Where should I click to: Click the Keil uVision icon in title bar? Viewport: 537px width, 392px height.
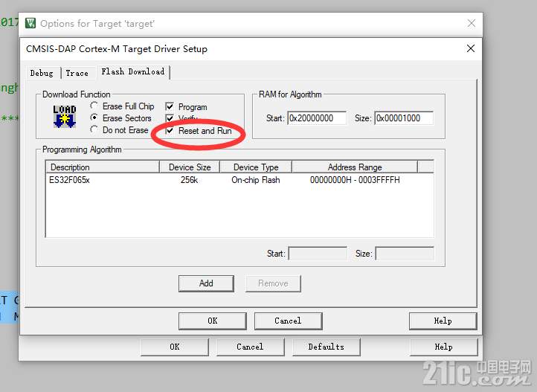30,23
